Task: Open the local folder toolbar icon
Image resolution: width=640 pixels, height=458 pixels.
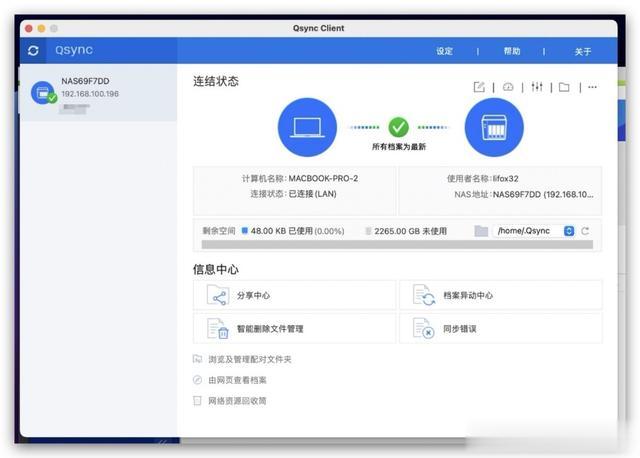Action: point(564,87)
